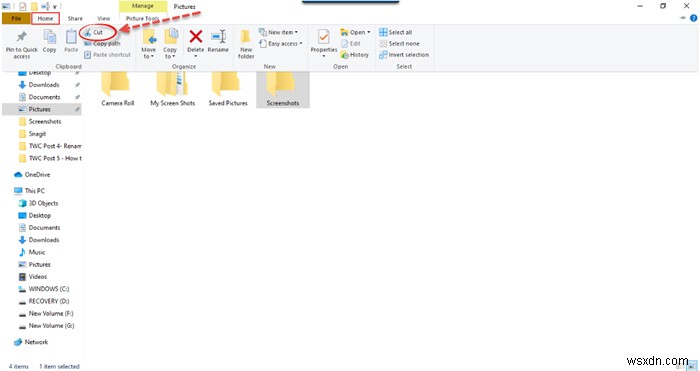Open Quick Access Toolbar customize arrow

(55, 7)
